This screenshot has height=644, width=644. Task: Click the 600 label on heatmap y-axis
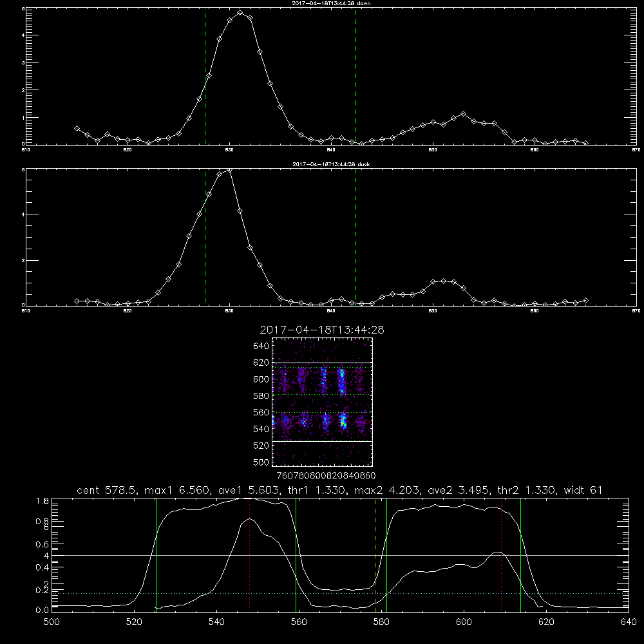click(x=261, y=379)
